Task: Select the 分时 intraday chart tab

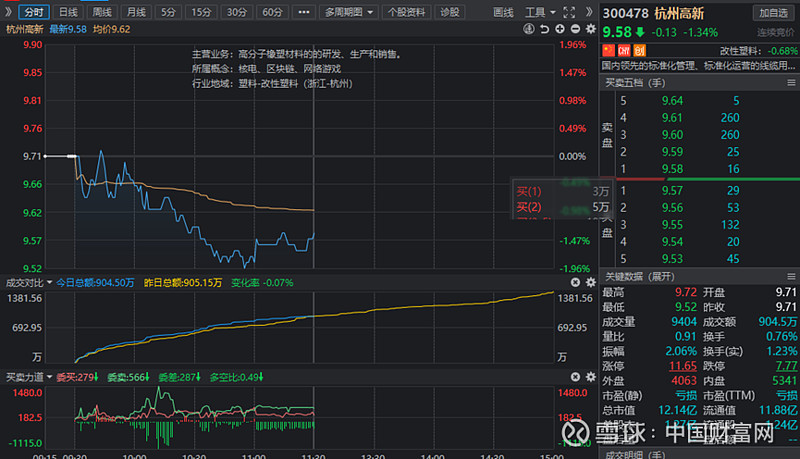Action: point(34,12)
